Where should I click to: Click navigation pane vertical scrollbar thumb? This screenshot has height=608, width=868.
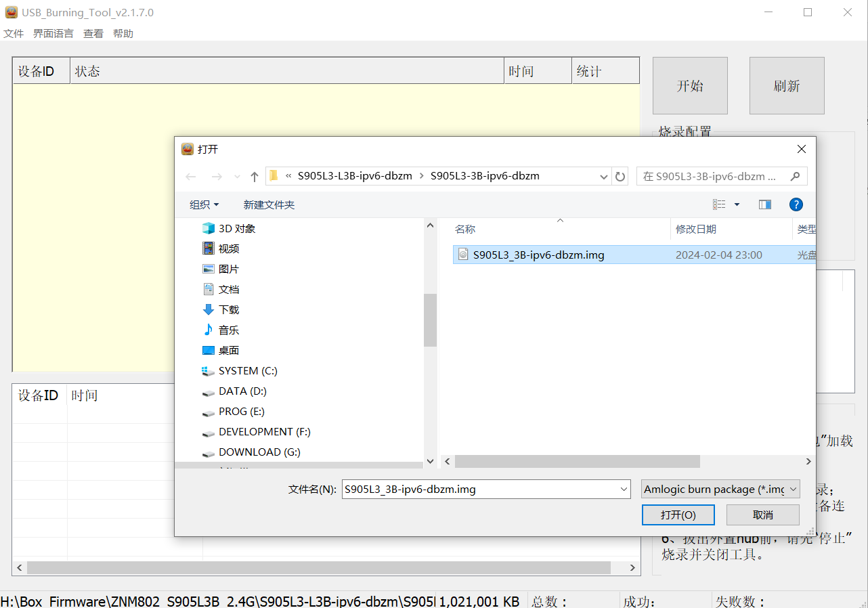[430, 320]
